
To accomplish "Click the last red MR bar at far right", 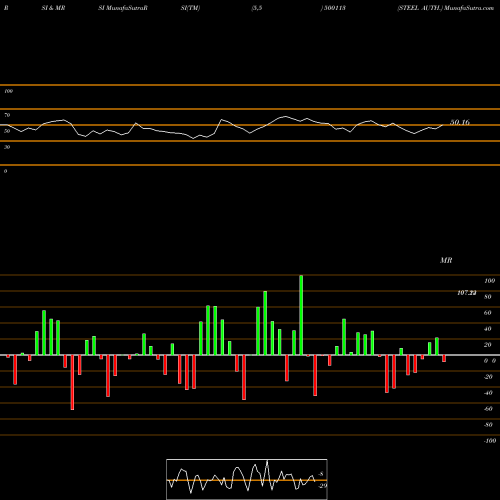I will point(444,359).
